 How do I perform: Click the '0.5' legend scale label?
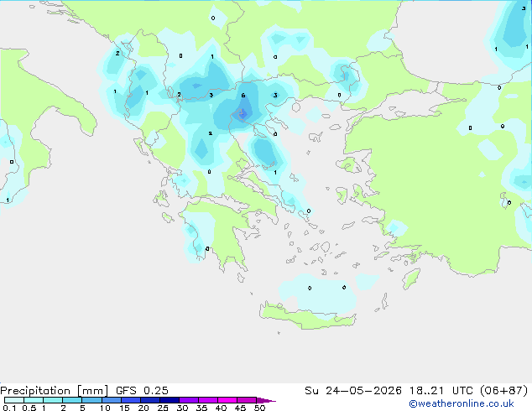[29, 408]
